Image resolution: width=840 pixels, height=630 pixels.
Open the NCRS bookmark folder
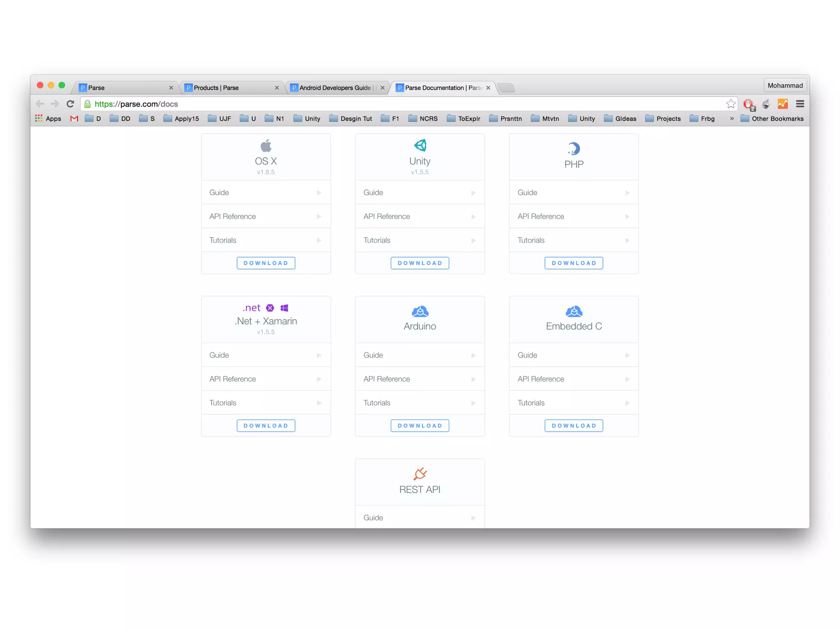(423, 119)
